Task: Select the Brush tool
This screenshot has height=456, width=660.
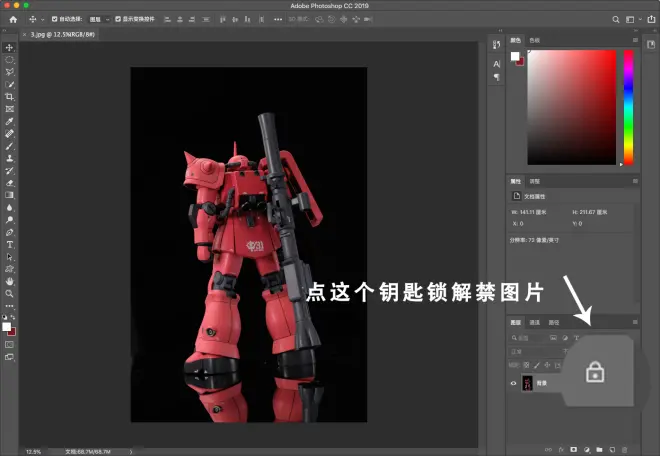Action: [x=9, y=146]
